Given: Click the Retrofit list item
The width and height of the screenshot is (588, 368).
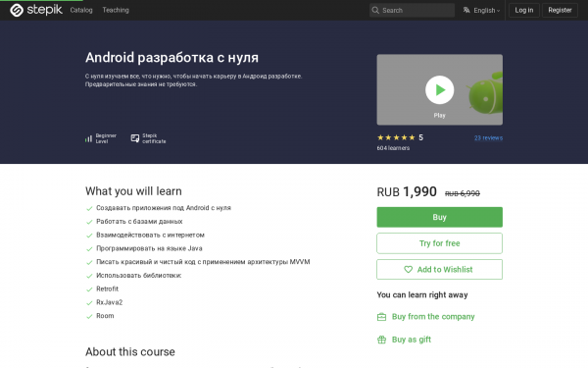Looking at the screenshot, I should click(x=107, y=289).
